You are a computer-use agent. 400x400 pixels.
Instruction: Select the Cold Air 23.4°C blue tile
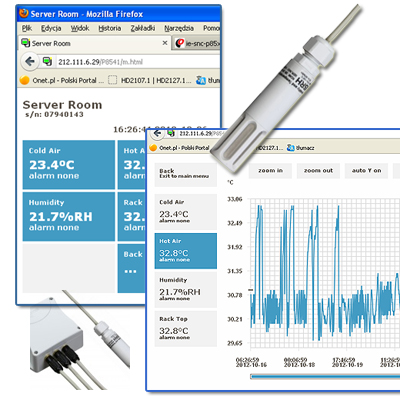pyautogui.click(x=69, y=165)
